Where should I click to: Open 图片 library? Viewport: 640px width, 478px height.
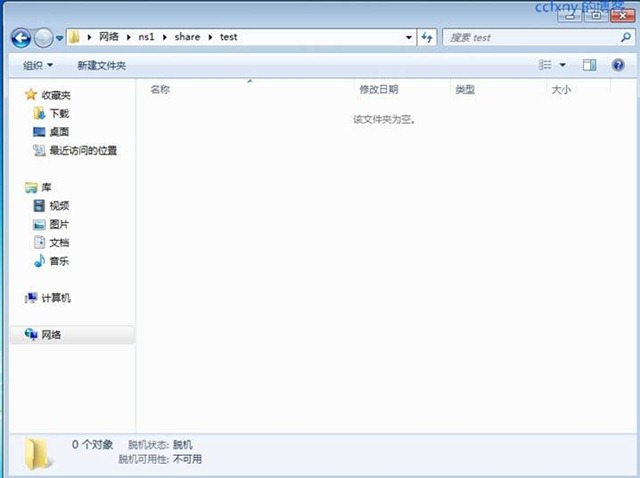(59, 224)
